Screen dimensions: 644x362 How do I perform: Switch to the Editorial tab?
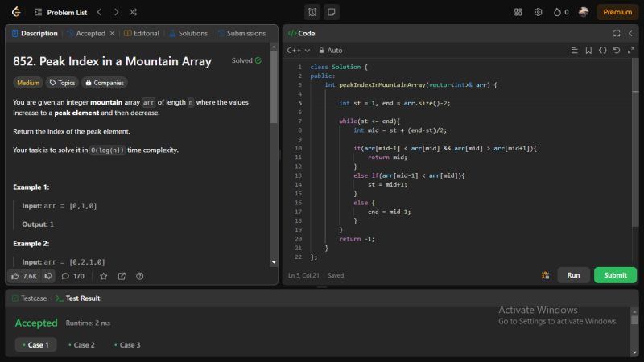[141, 33]
